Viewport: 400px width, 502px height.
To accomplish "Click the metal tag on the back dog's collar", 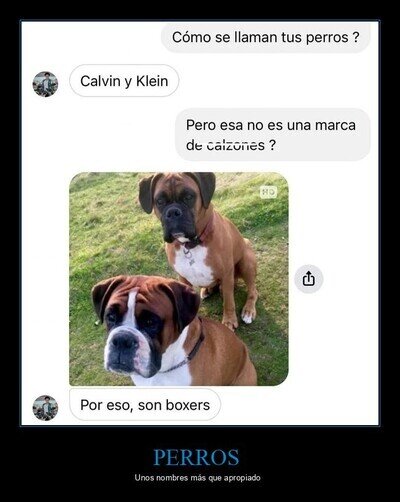I will [x=189, y=257].
